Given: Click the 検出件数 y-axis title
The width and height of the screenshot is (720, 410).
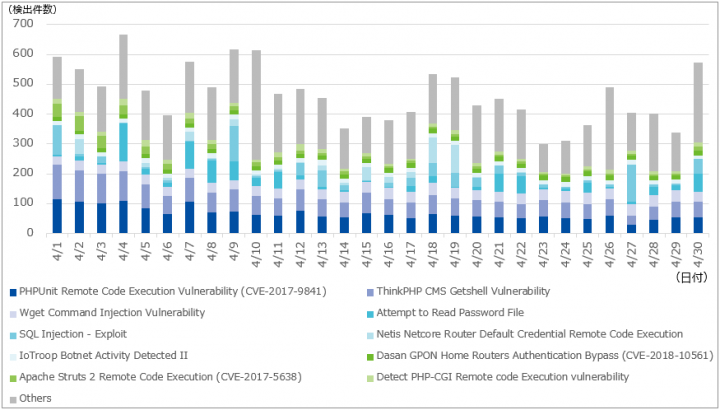Looking at the screenshot, I should 32,9.
